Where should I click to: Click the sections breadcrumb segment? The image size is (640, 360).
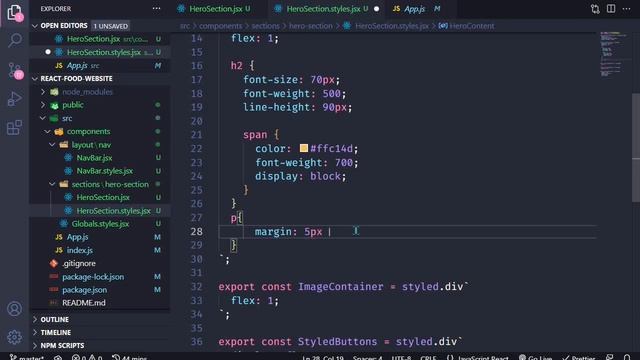[265, 26]
